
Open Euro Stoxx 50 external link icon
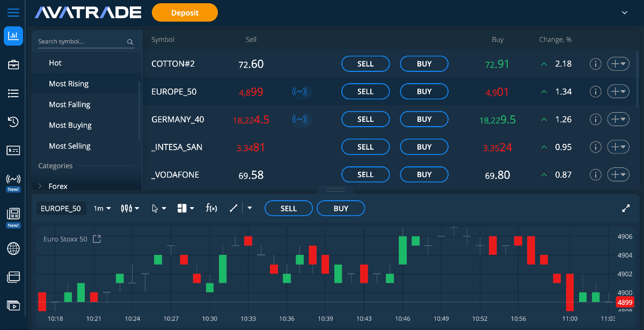tap(97, 239)
